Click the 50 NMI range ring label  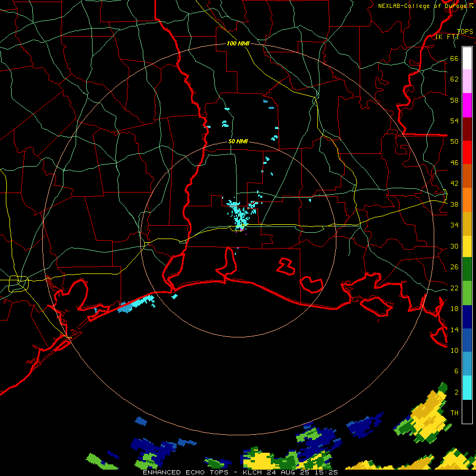pos(238,141)
